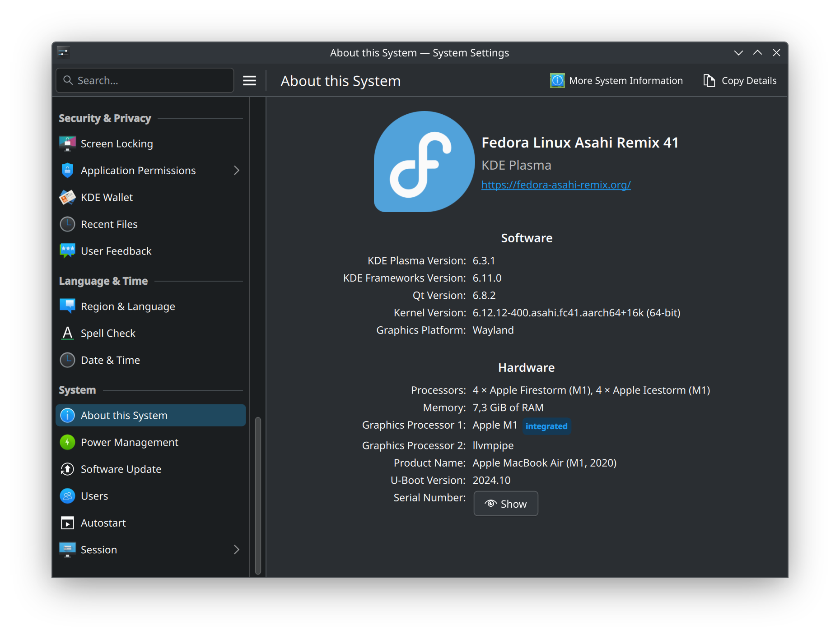Open the Users settings page
The image size is (840, 639).
coord(150,496)
